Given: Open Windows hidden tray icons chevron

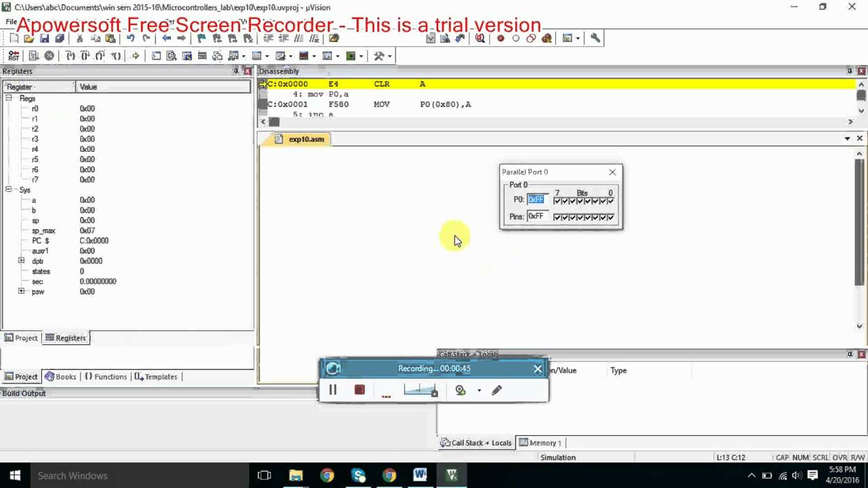Looking at the screenshot, I should pos(751,475).
